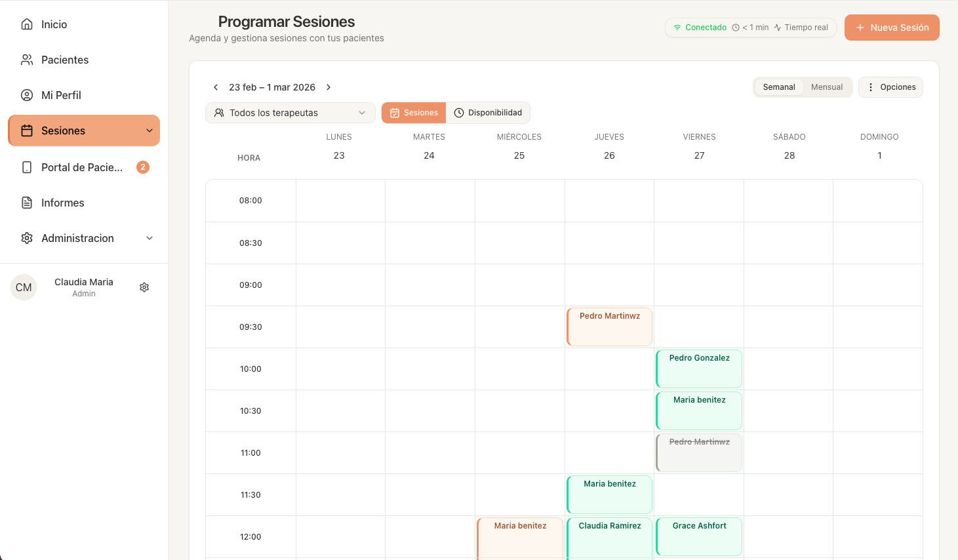The width and height of the screenshot is (958, 560).
Task: Click the Nueva Sesión button
Action: tap(892, 28)
